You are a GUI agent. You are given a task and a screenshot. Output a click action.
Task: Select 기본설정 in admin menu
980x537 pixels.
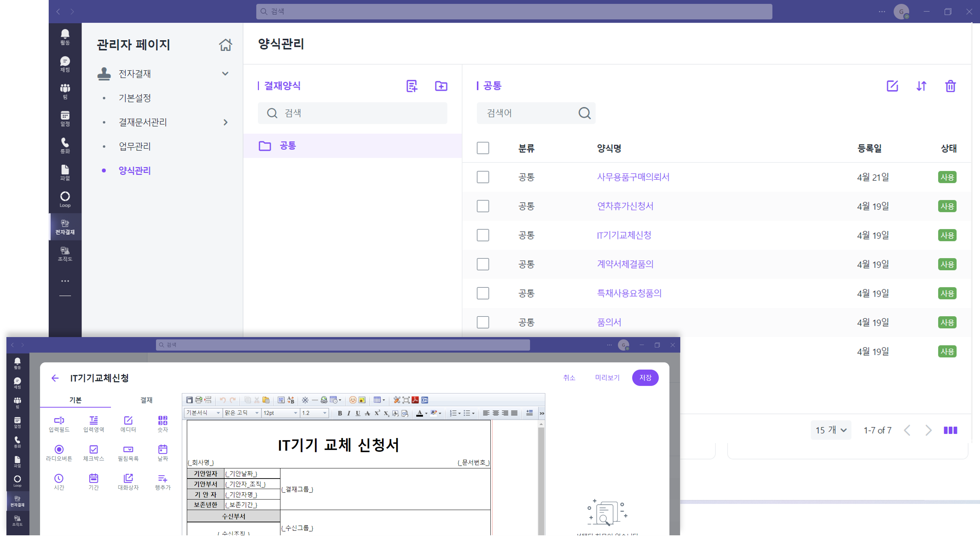coord(135,98)
